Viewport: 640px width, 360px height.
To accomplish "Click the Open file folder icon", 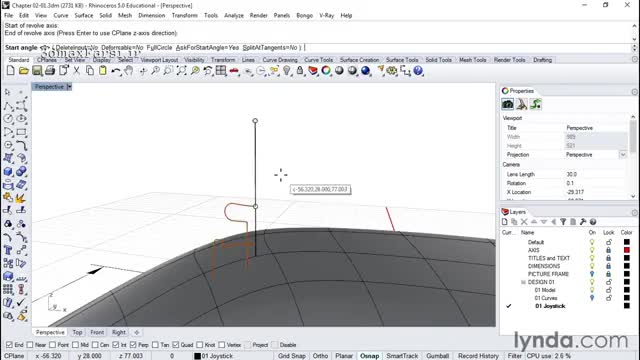I will point(24,71).
